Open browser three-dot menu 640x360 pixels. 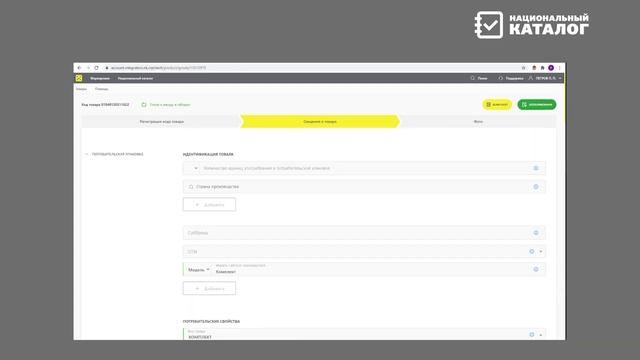pyautogui.click(x=560, y=68)
